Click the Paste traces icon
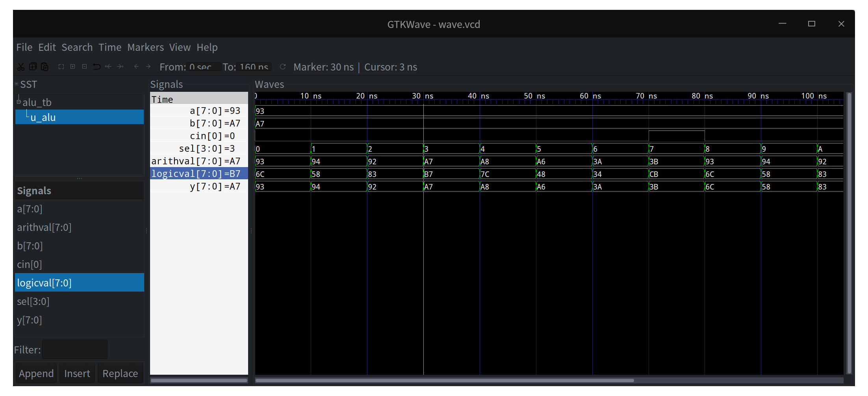The image size is (868, 396). click(45, 67)
